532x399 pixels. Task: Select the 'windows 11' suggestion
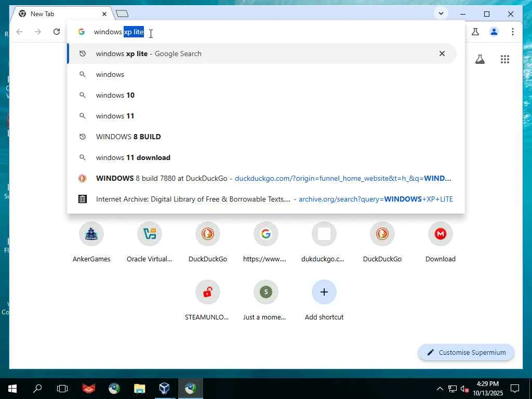pos(262,116)
